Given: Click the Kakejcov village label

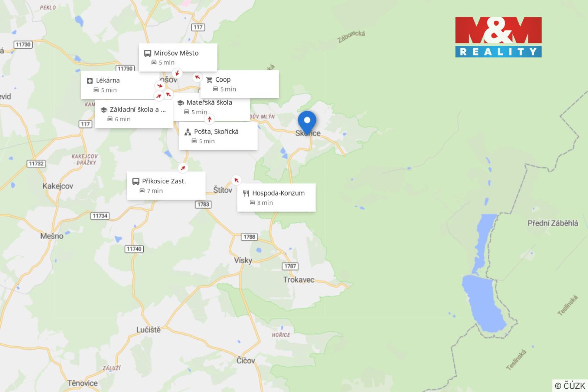Looking at the screenshot, I should click(58, 186).
